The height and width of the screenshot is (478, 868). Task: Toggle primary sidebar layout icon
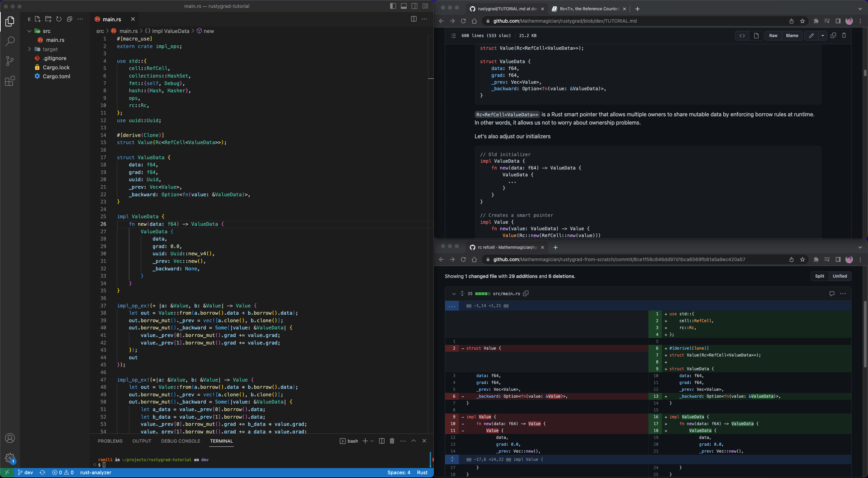[393, 6]
